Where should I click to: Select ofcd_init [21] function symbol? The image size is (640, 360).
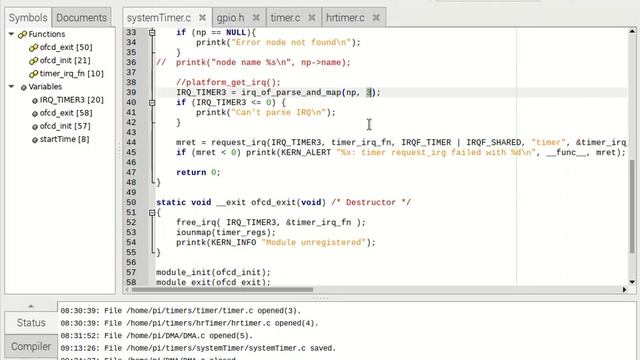click(65, 60)
